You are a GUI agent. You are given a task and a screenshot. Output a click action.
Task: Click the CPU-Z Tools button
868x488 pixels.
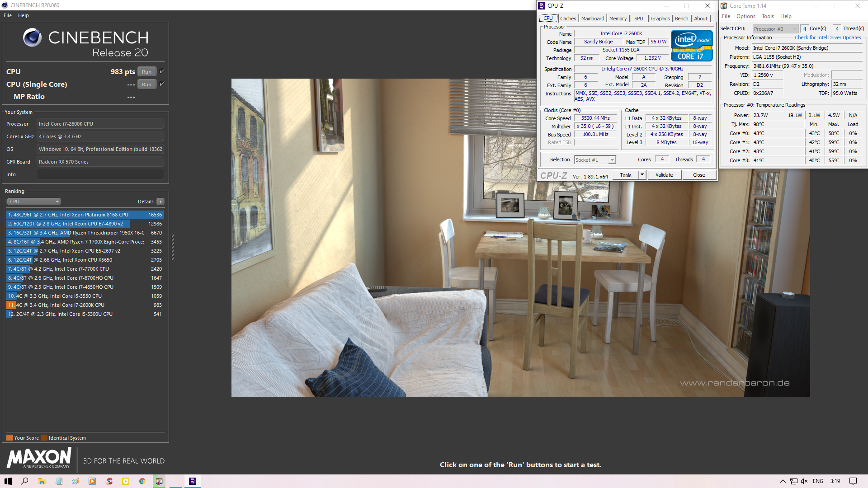click(x=626, y=175)
